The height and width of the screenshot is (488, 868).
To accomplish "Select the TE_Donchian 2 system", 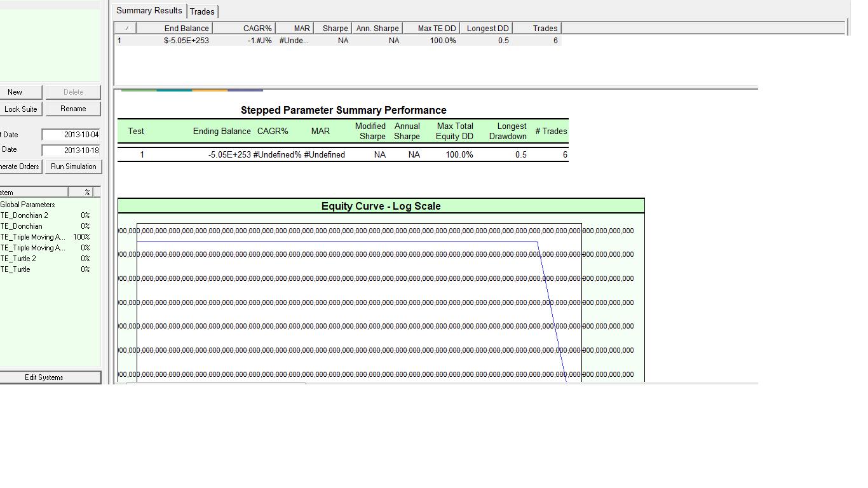I will tap(24, 215).
